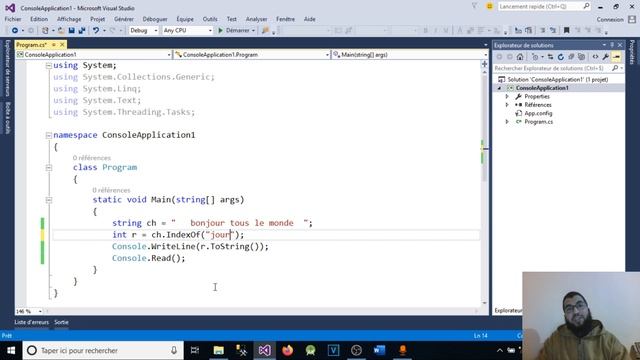Collapse the class Program outlining block
The width and height of the screenshot is (640, 360).
coord(49,167)
